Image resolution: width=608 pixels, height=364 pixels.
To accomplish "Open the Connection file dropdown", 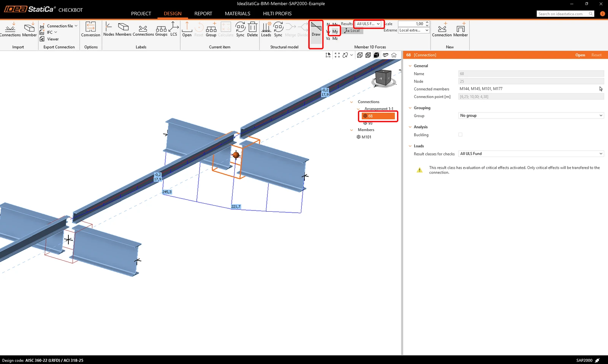I will click(x=59, y=26).
